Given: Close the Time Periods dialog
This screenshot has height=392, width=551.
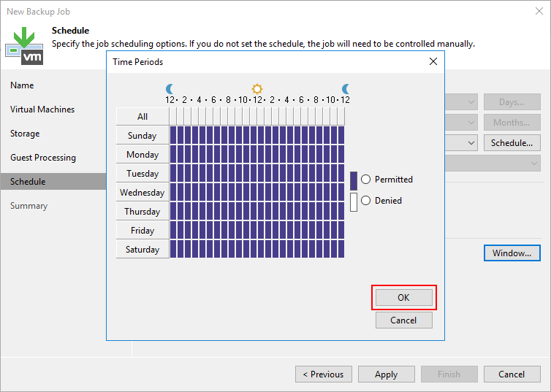Looking at the screenshot, I should [x=433, y=62].
